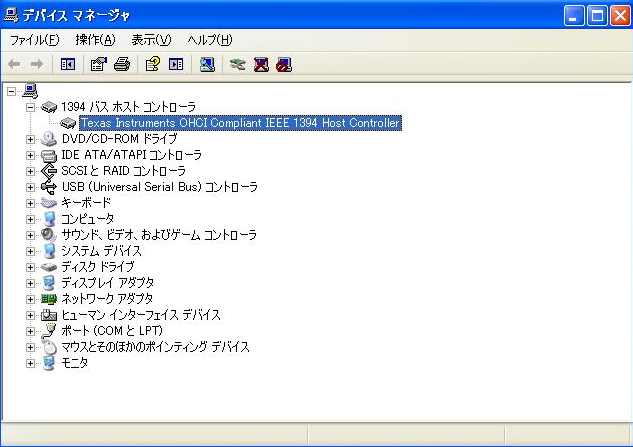Select マウスとそのほかのポインティング デバイス label
This screenshot has width=633, height=447.
[x=155, y=347]
